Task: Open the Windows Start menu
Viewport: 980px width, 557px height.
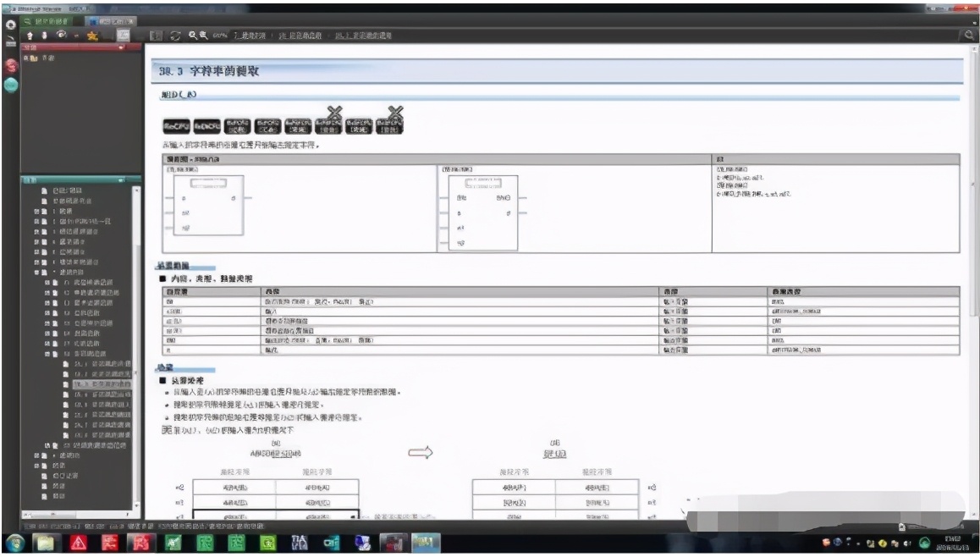Action: click(14, 542)
